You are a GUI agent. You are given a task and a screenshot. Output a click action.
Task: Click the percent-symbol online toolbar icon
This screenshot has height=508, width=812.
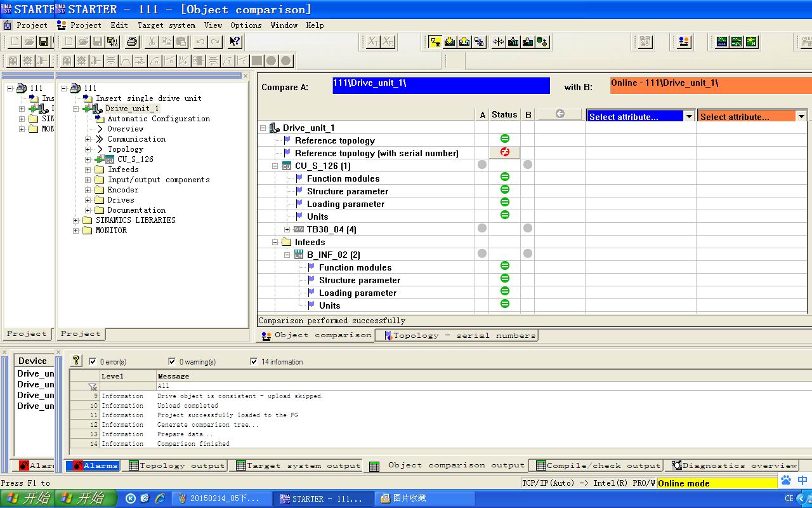(479, 42)
